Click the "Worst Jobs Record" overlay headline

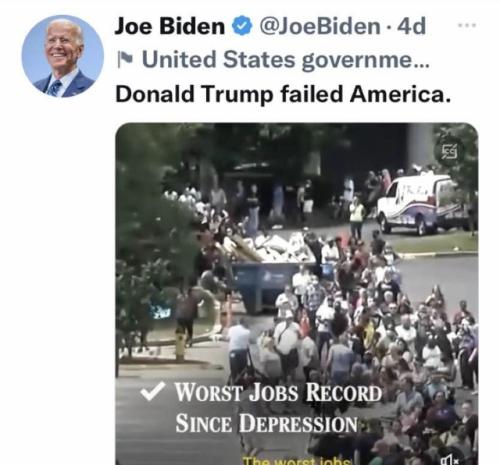[278, 392]
